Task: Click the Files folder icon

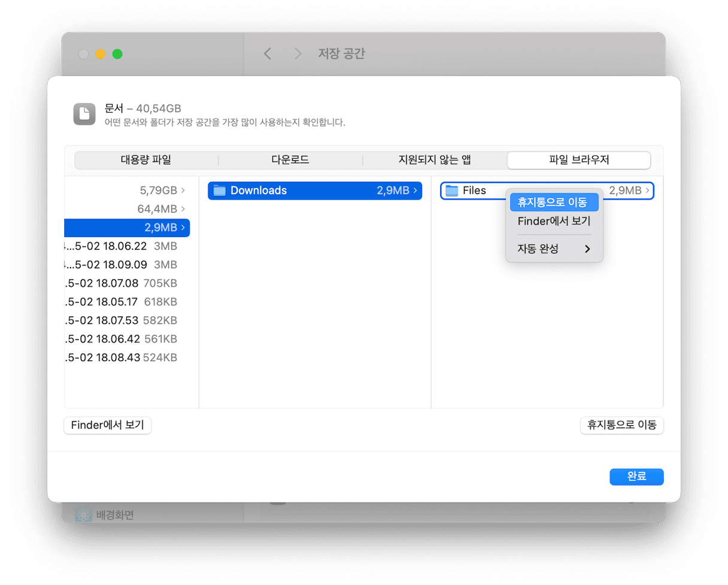Action: point(452,190)
